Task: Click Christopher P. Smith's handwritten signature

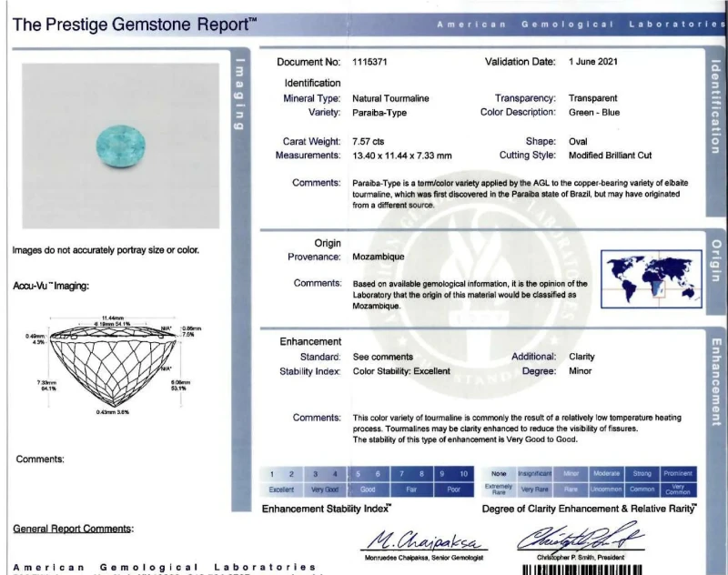Action: point(581,536)
